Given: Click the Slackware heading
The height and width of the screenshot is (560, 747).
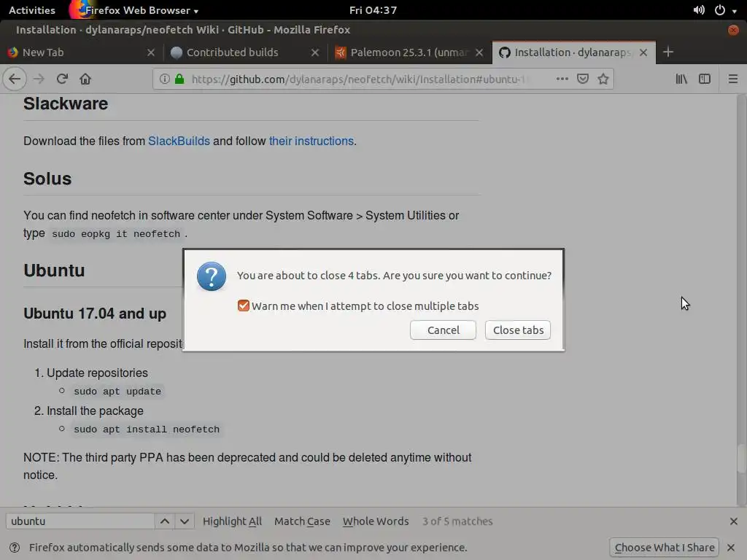Looking at the screenshot, I should (x=66, y=104).
